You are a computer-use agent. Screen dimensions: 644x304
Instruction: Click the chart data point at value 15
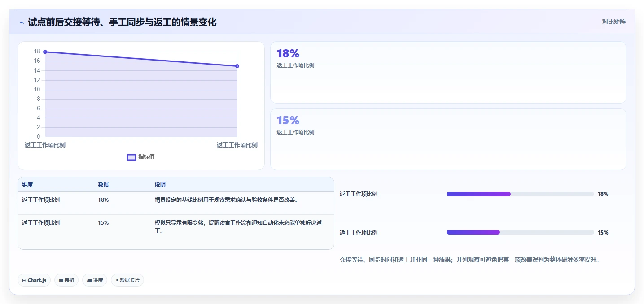coord(237,66)
